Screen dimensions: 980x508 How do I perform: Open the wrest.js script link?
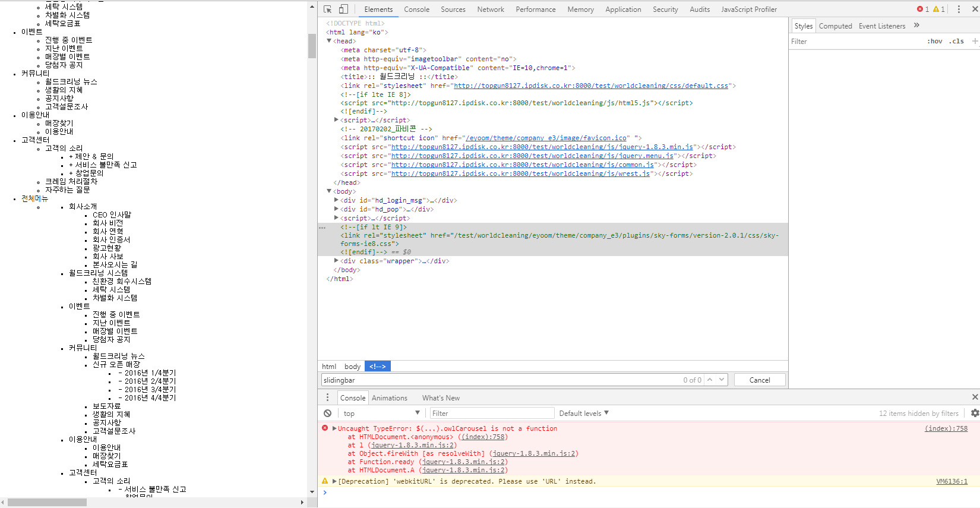coord(520,173)
